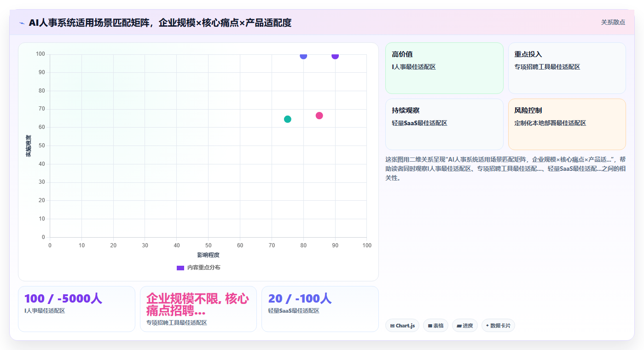Click the lightning icon before the title
The height and width of the screenshot is (350, 644).
point(22,23)
